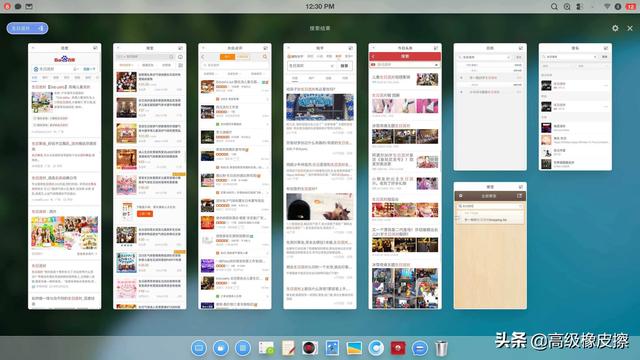Open the blue circular browser dock icon
Viewport: 640px width, 360px height.
376,348
